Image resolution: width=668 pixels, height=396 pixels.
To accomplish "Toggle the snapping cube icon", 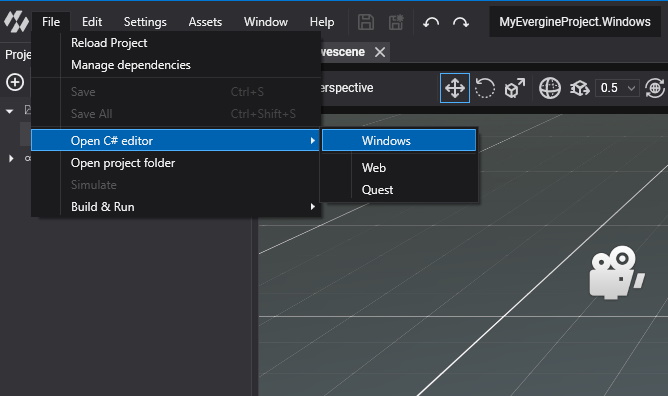I will click(579, 88).
